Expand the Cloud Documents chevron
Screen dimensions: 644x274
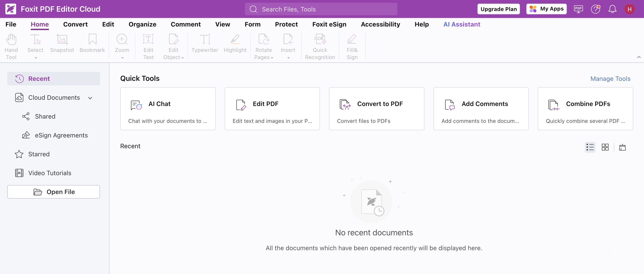click(90, 98)
